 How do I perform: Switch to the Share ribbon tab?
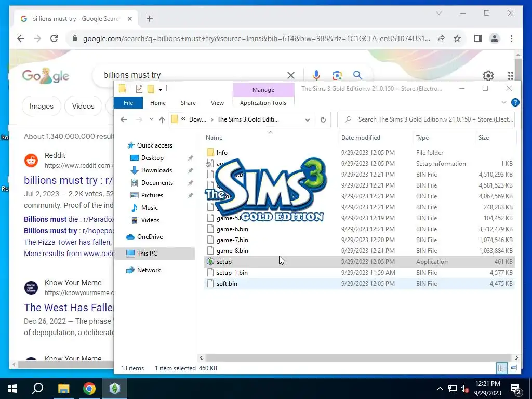(x=188, y=103)
